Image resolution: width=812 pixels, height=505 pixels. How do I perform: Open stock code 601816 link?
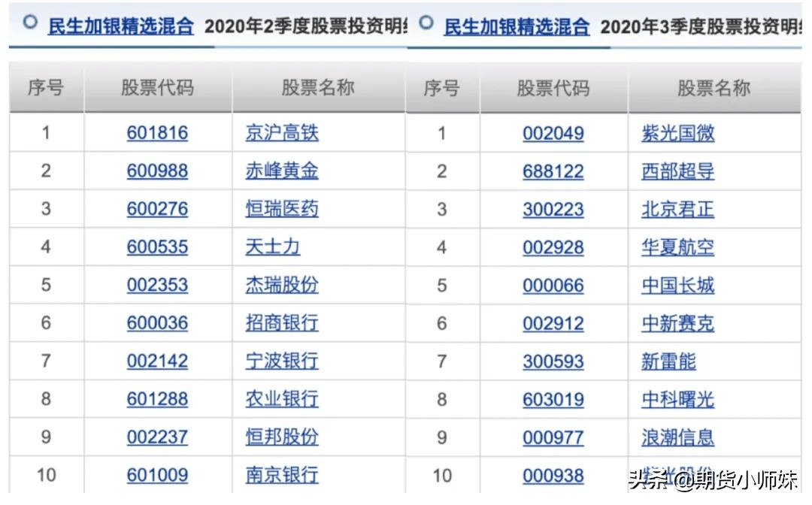tap(157, 133)
